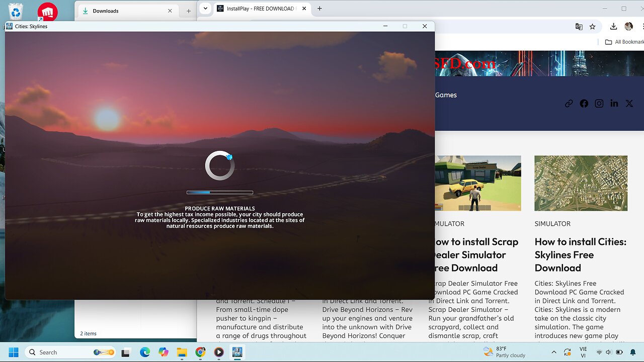Close the InstallPlay browser tab
This screenshot has height=362, width=644.
coord(304,9)
